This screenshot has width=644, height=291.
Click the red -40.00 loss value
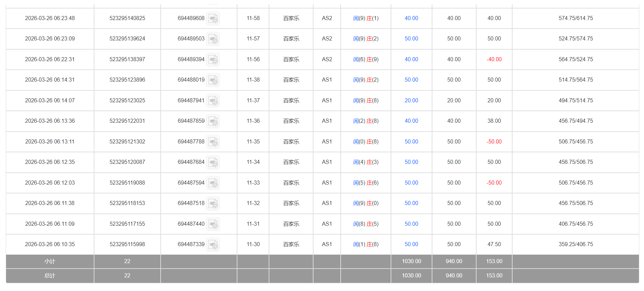coord(494,59)
